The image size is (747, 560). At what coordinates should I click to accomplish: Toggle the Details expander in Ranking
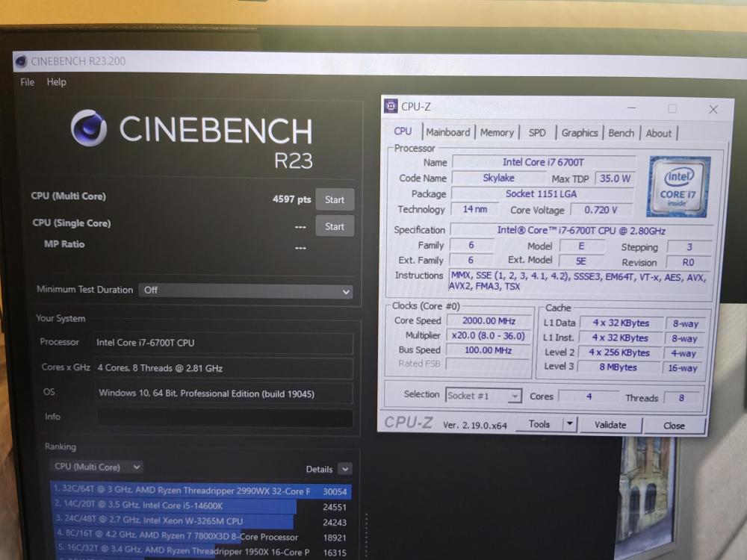[345, 469]
